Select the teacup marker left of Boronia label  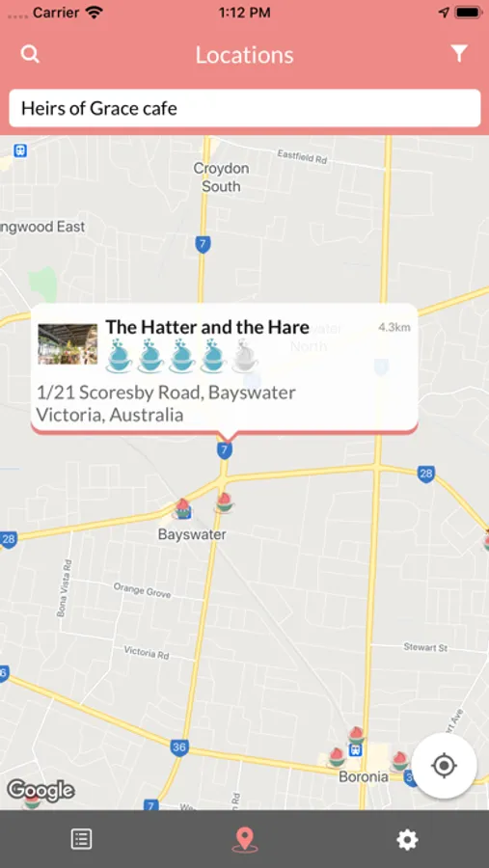(x=337, y=757)
